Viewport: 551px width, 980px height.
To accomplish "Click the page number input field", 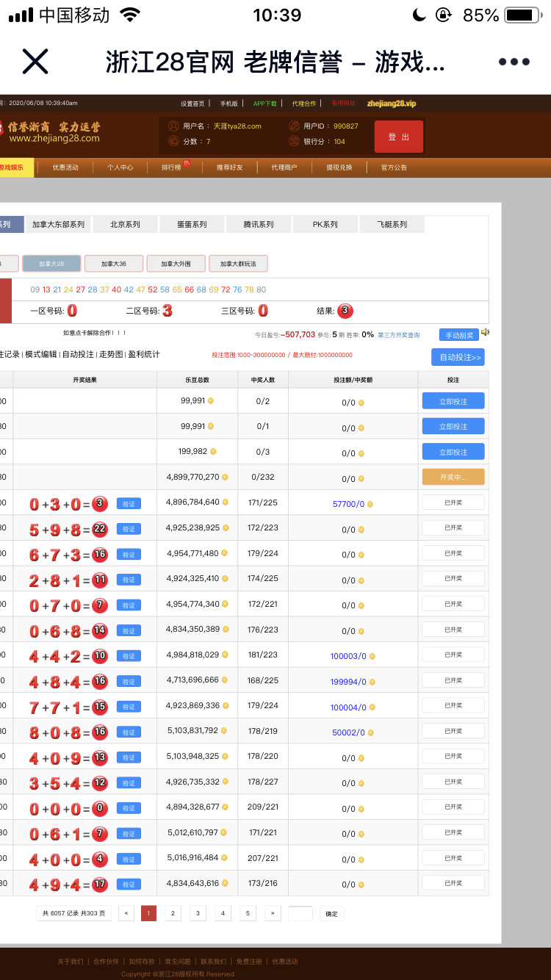I will tap(300, 913).
